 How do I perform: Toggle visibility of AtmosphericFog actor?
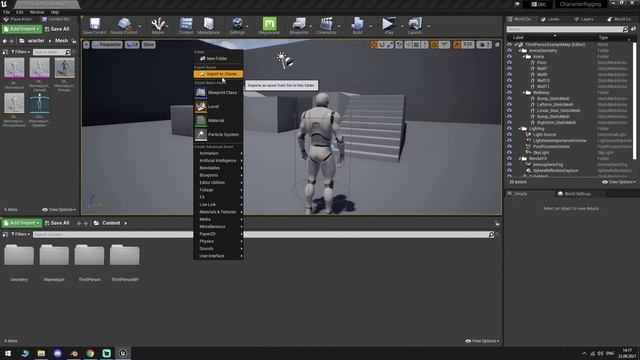point(509,164)
